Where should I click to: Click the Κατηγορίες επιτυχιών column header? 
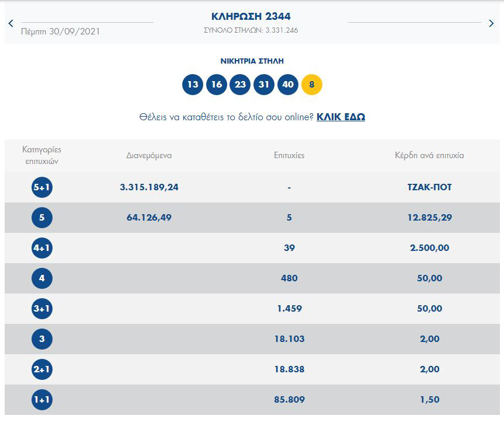[x=42, y=155]
